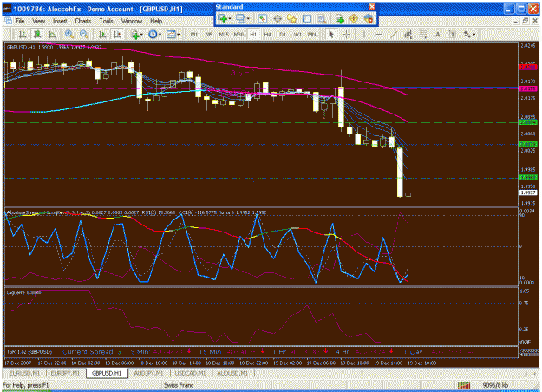The width and height of the screenshot is (542, 392).
Task: Open the Charts menu
Action: click(83, 21)
